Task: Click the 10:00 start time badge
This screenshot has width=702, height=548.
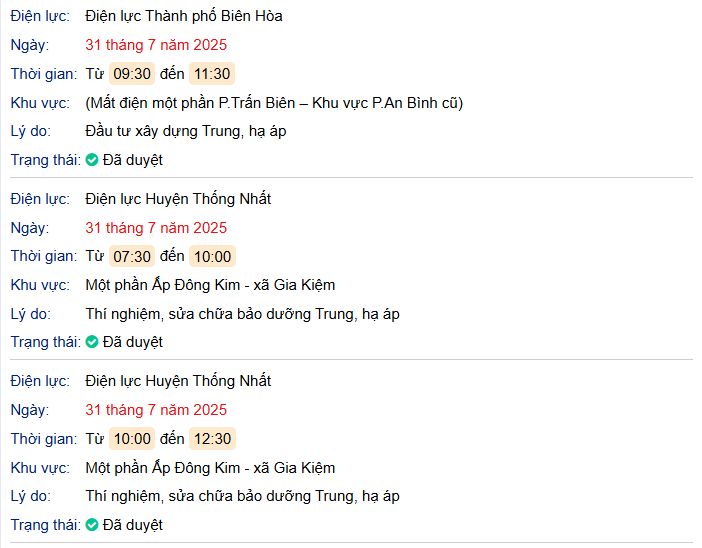Action: tap(132, 439)
